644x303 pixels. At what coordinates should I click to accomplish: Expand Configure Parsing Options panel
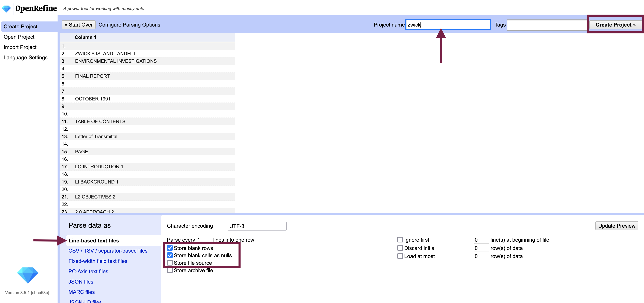[x=129, y=25]
